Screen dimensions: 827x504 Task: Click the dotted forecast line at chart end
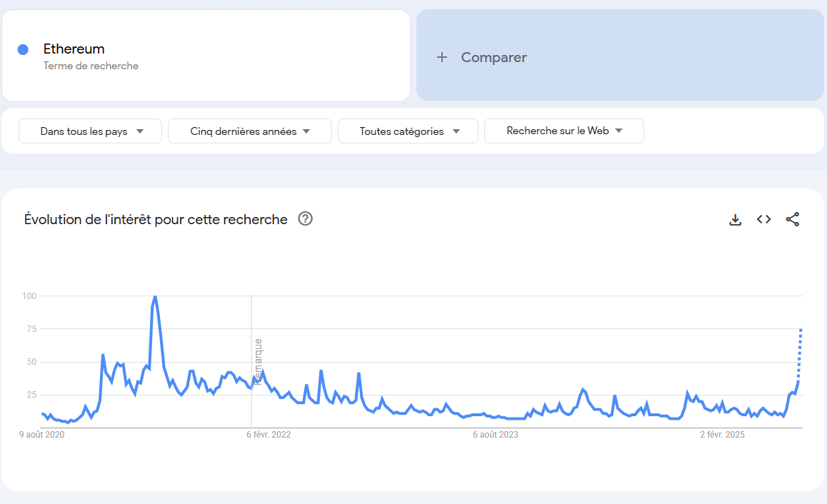[800, 354]
